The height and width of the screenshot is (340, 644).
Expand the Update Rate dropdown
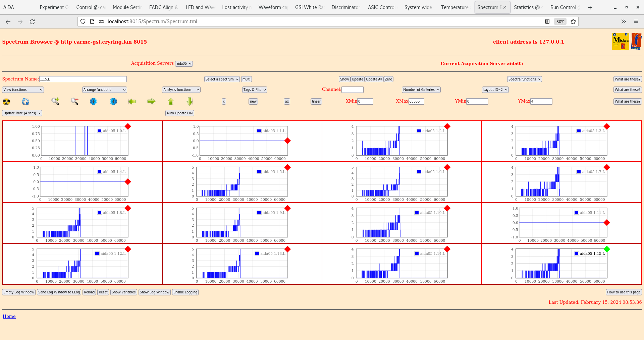(x=22, y=113)
